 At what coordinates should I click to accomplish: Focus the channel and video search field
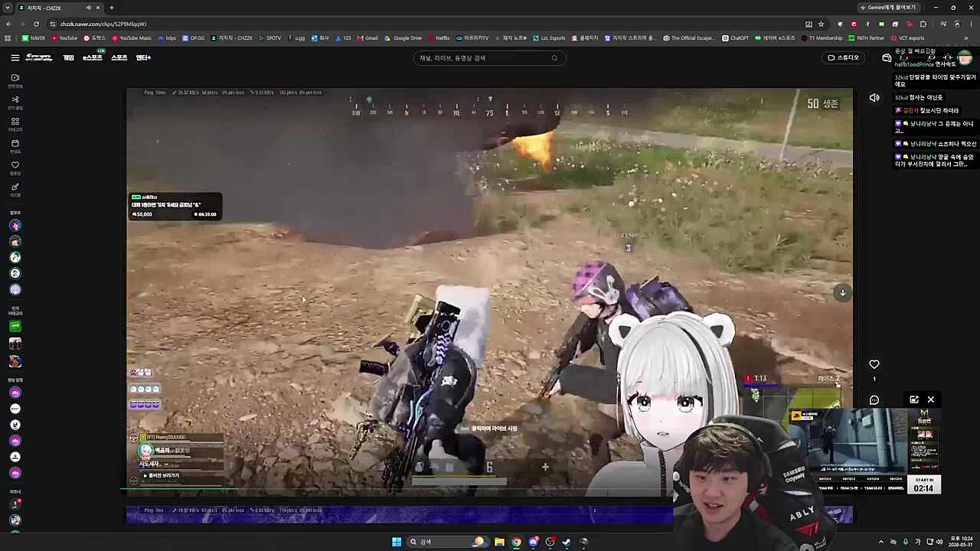(490, 58)
